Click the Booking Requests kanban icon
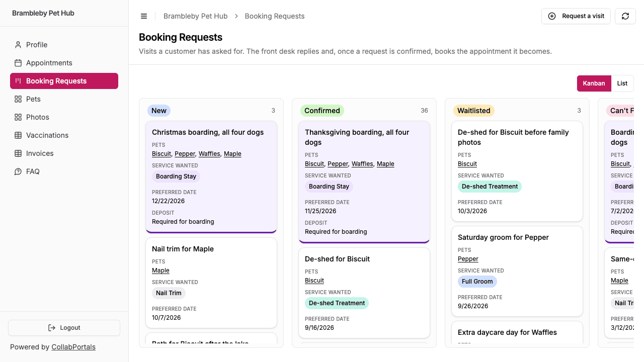The width and height of the screenshot is (644, 362). click(18, 81)
